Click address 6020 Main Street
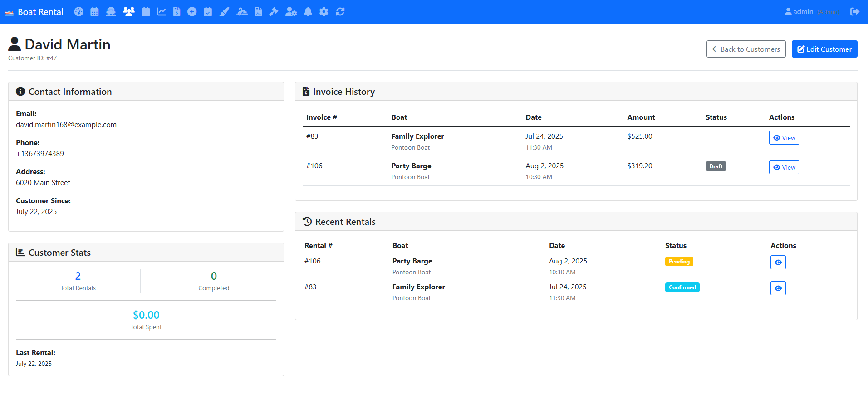 [x=43, y=183]
